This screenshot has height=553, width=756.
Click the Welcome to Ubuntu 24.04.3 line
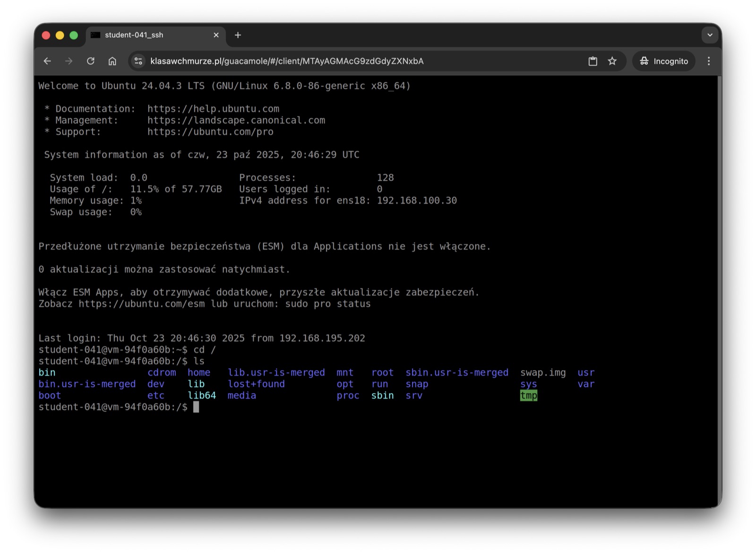(x=224, y=86)
